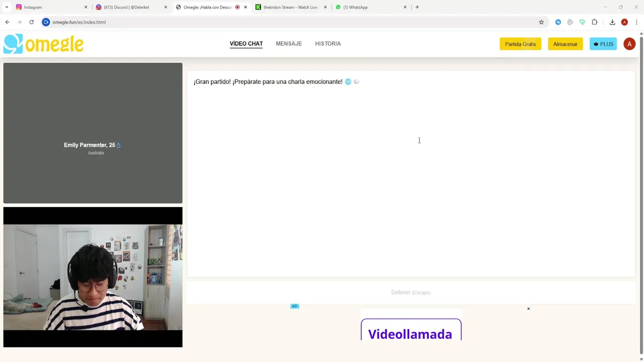Image resolution: width=644 pixels, height=362 pixels.
Task: Click the recording indicator on Omegle tab
Action: (237, 7)
